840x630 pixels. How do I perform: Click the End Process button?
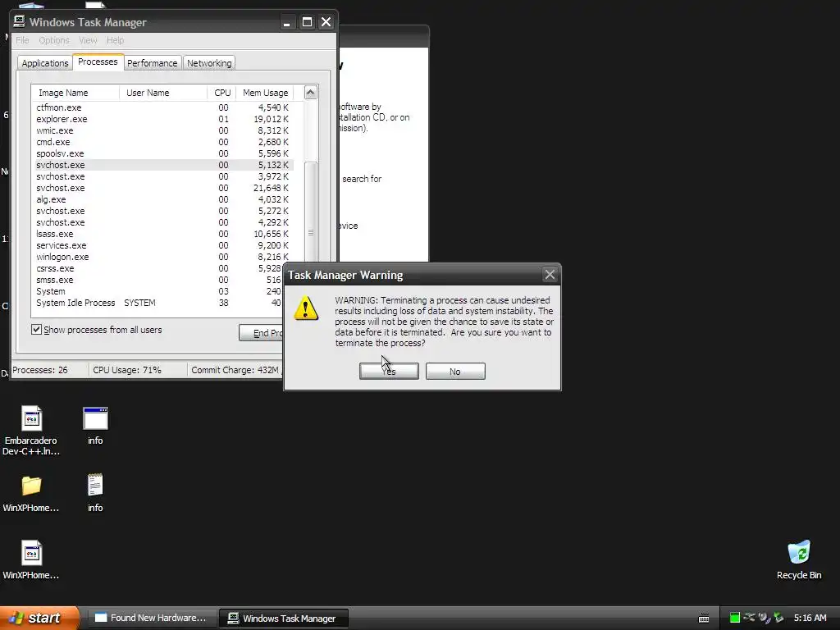pos(262,333)
